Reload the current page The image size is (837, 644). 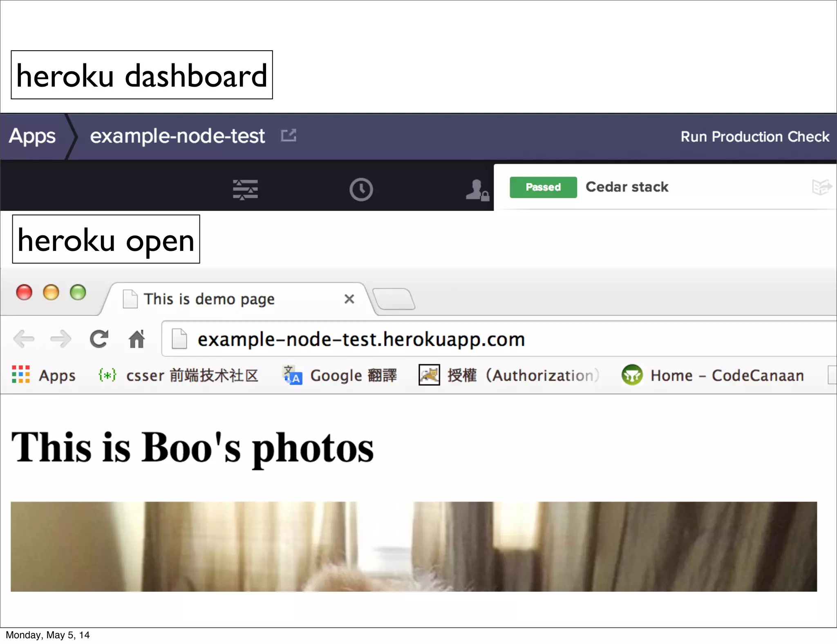[99, 339]
